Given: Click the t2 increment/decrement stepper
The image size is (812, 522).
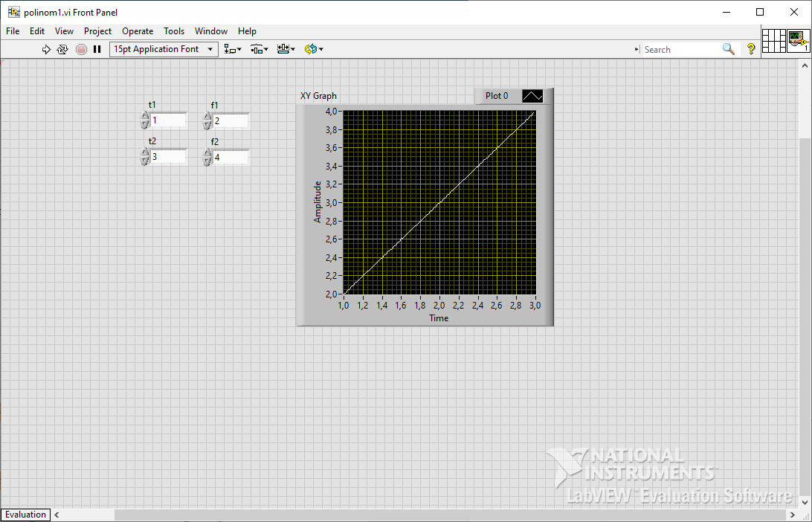Looking at the screenshot, I should [x=145, y=156].
